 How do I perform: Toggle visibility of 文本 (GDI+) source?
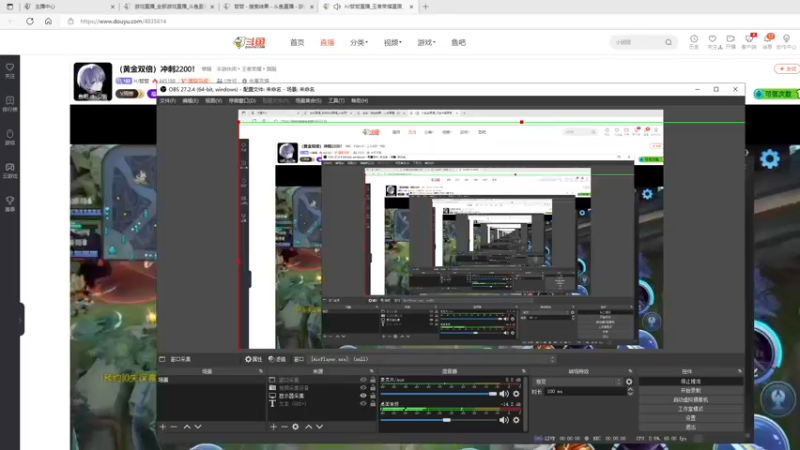click(x=363, y=404)
